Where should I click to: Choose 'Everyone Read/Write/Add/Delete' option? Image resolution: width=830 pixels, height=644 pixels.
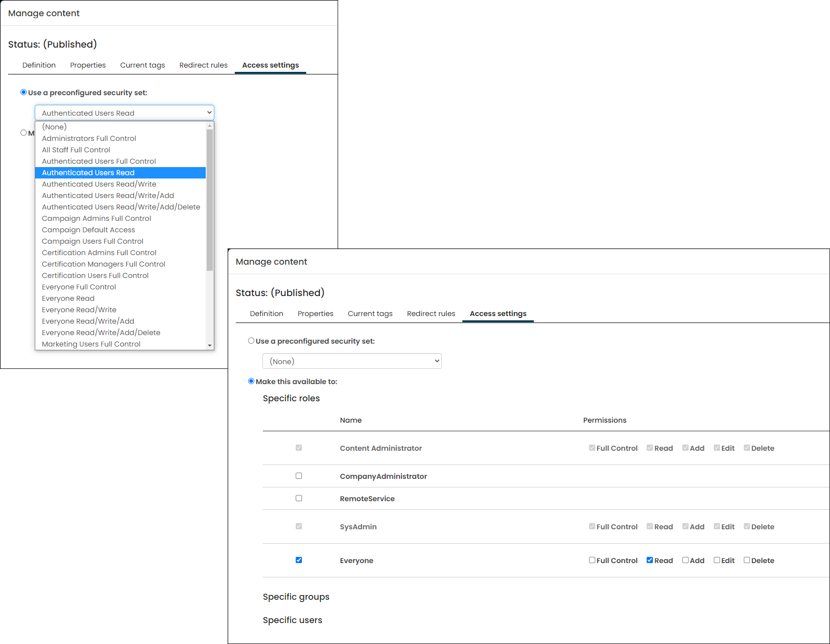coord(120,333)
